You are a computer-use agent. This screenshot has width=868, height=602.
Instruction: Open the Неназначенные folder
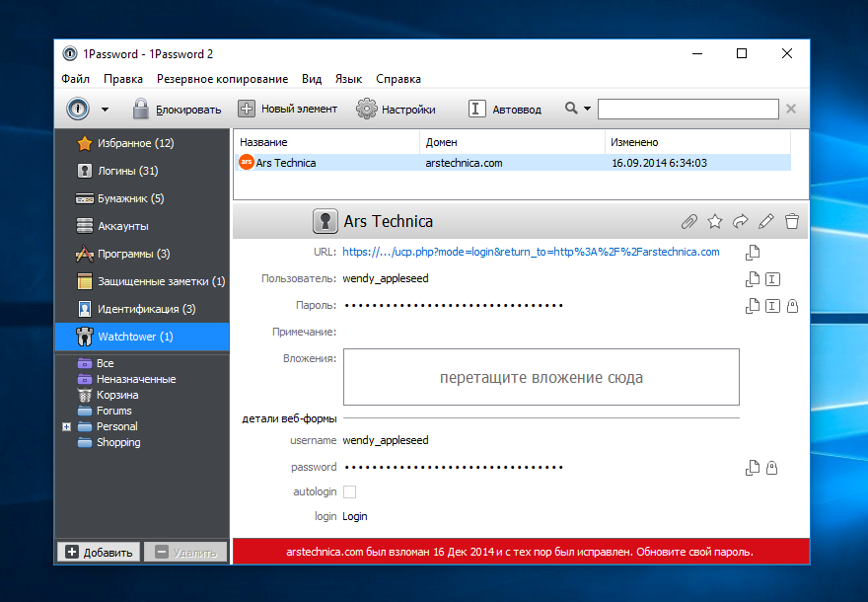[x=127, y=379]
